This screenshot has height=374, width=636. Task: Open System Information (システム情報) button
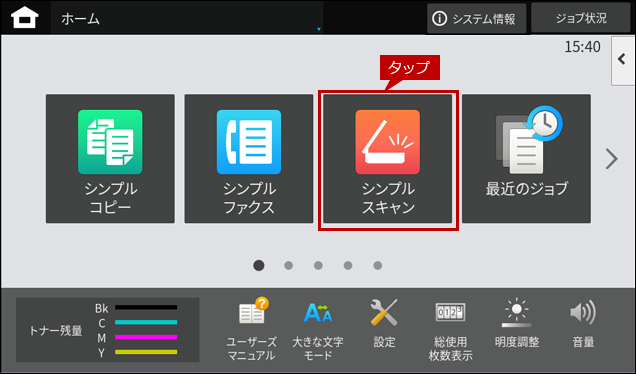476,19
